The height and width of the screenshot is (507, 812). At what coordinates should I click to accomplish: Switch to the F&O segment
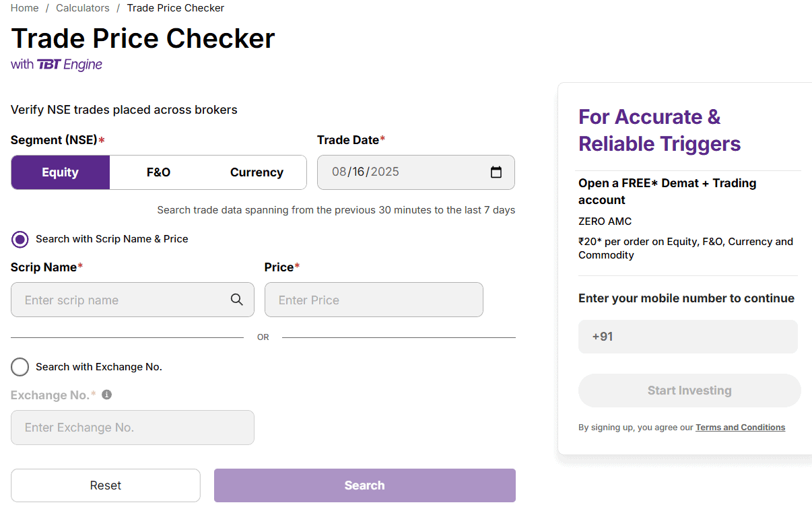[158, 172]
